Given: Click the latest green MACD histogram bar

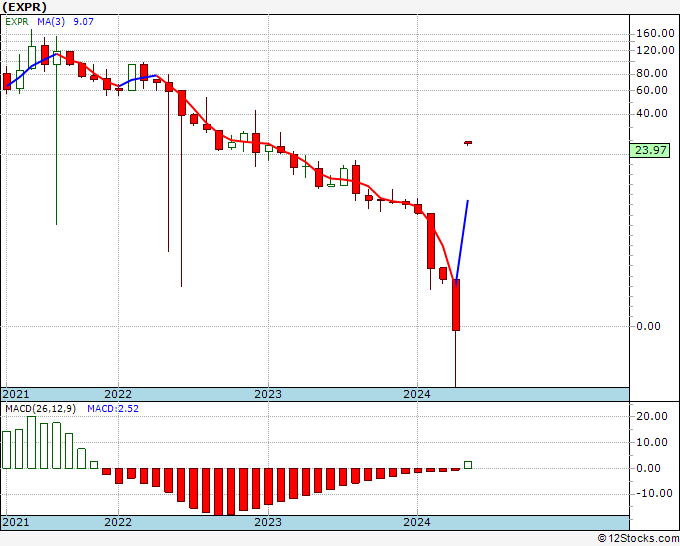Looking at the screenshot, I should click(x=468, y=465).
